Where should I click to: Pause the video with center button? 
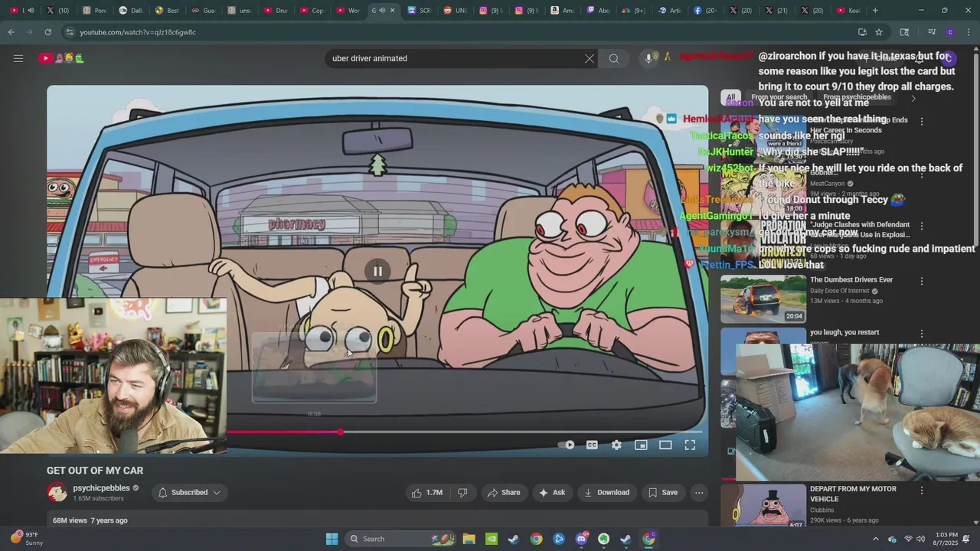pyautogui.click(x=377, y=271)
